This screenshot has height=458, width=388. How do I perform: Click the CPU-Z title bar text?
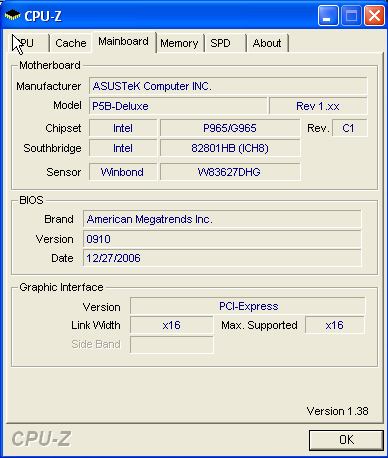(x=43, y=16)
